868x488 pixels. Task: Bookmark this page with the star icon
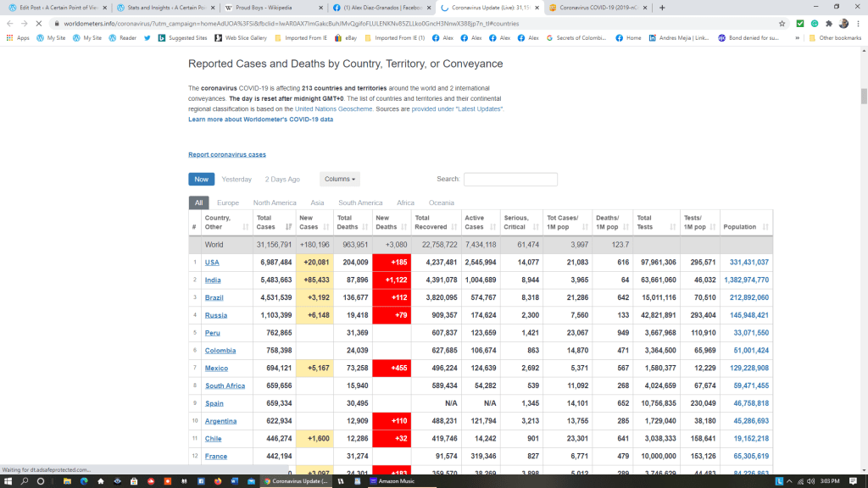[x=782, y=24]
